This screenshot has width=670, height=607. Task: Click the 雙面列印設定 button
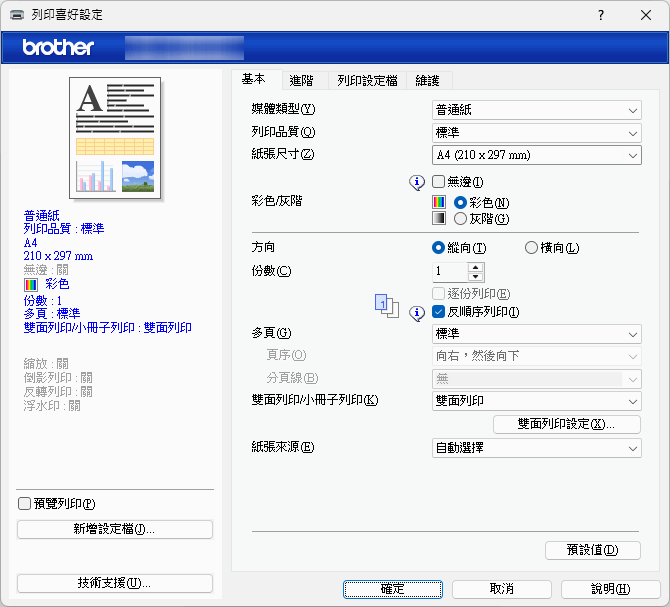pyautogui.click(x=566, y=425)
